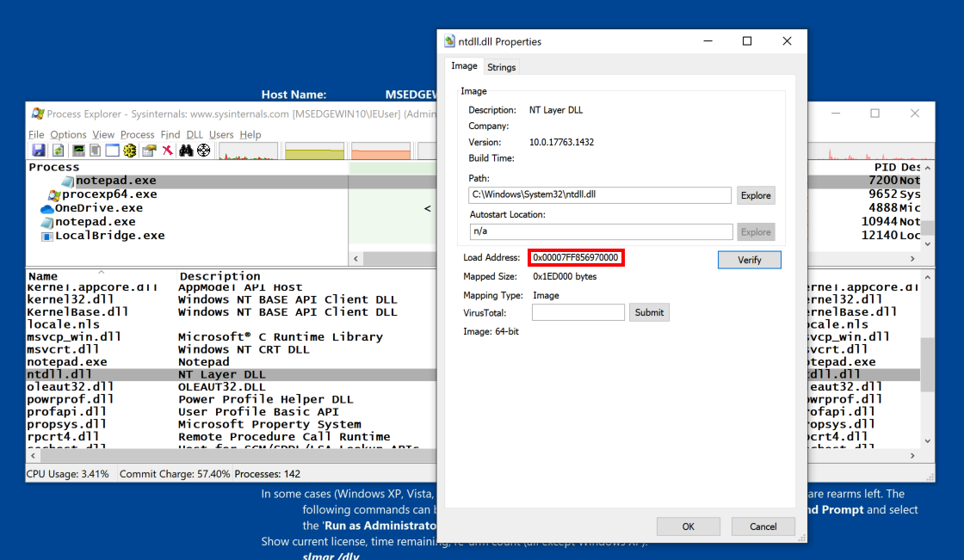This screenshot has width=964, height=560.
Task: Open the Find menu
Action: (x=170, y=134)
